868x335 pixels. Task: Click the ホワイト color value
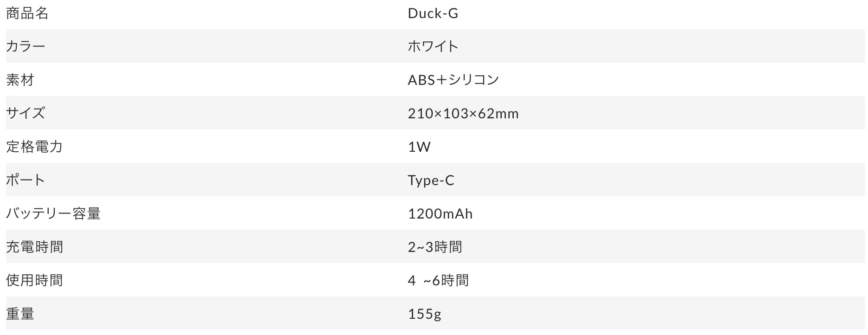click(x=433, y=46)
